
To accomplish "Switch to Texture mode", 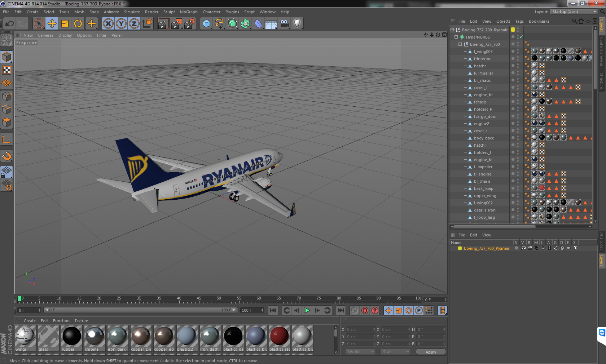I will tap(6, 70).
